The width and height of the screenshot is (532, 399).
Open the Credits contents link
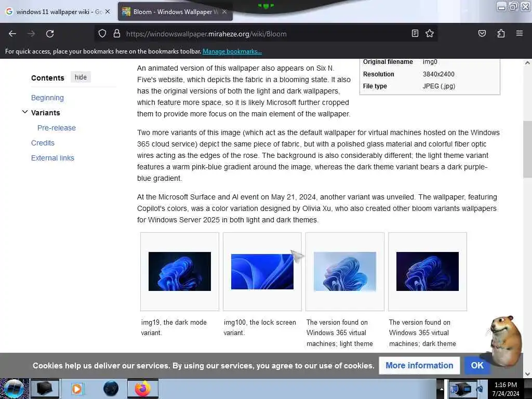[43, 143]
